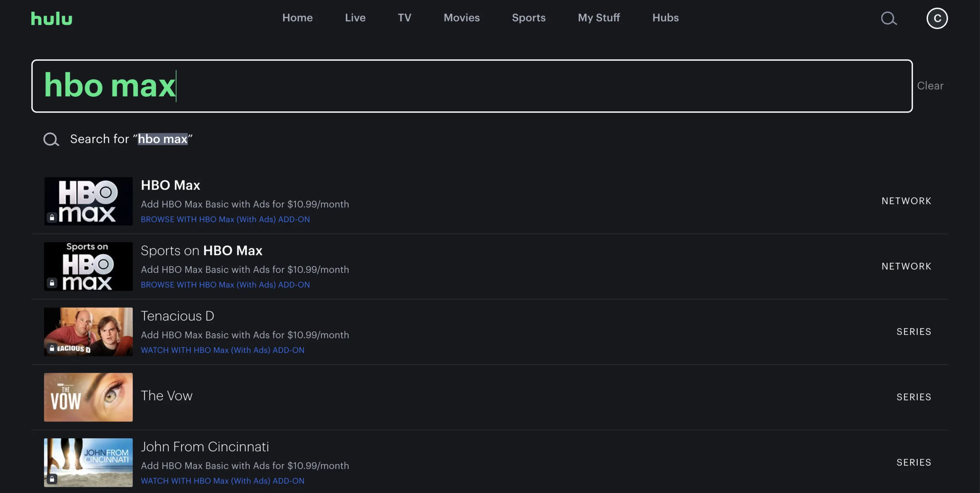Select the Tenacious D result title
This screenshot has height=493, width=980.
178,316
